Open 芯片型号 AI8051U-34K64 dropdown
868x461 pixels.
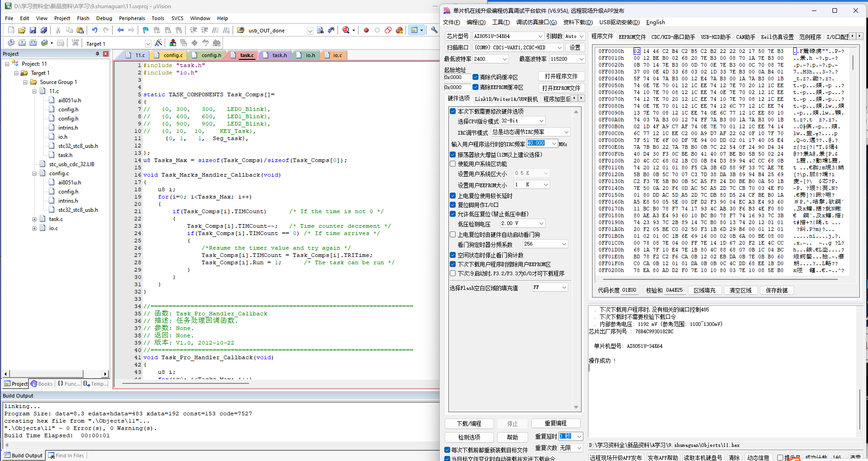click(508, 36)
